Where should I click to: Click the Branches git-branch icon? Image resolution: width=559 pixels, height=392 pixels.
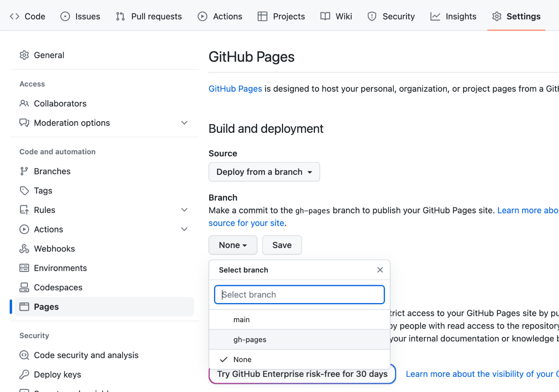coord(24,171)
